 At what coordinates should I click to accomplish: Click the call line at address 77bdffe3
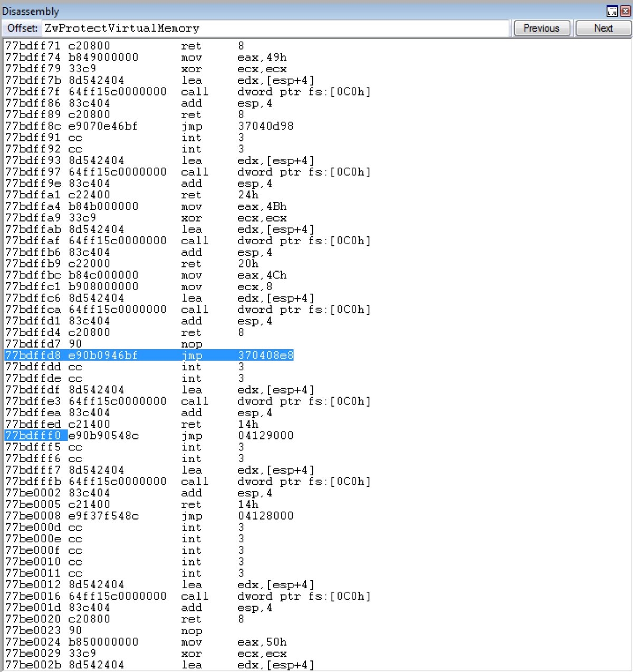coord(188,401)
